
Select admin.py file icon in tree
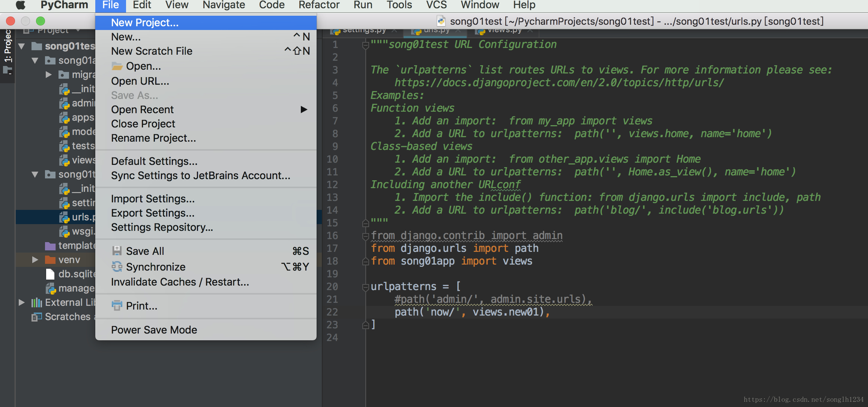tap(65, 103)
